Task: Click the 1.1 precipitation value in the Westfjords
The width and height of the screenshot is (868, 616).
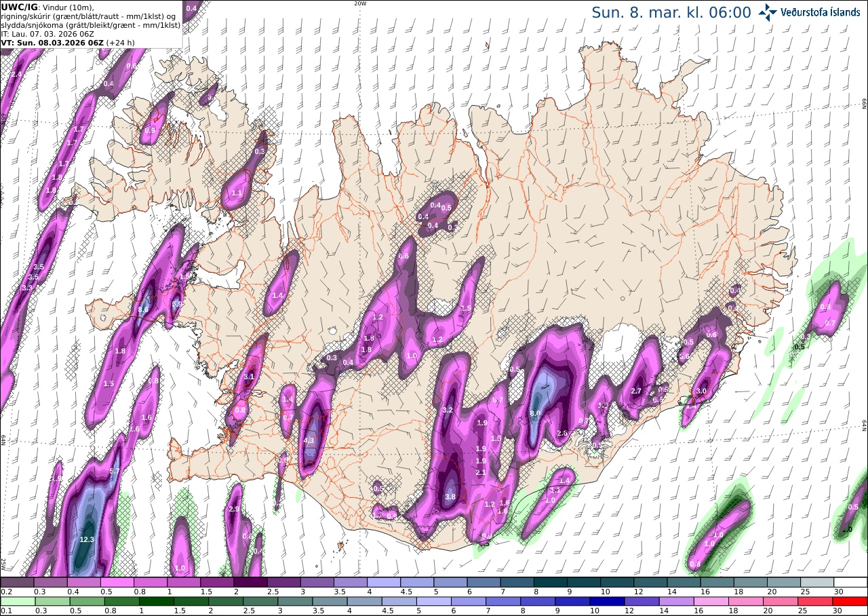Action: coord(237,193)
